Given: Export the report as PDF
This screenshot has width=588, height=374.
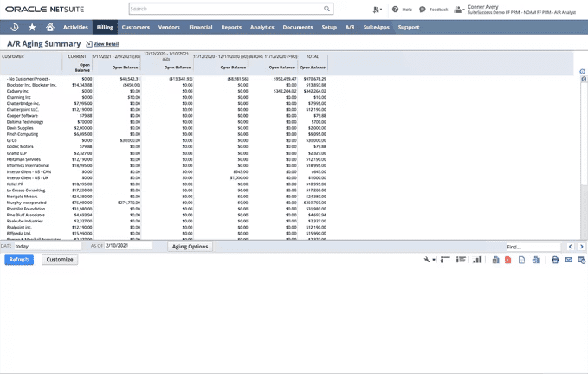Looking at the screenshot, I should pyautogui.click(x=508, y=260).
